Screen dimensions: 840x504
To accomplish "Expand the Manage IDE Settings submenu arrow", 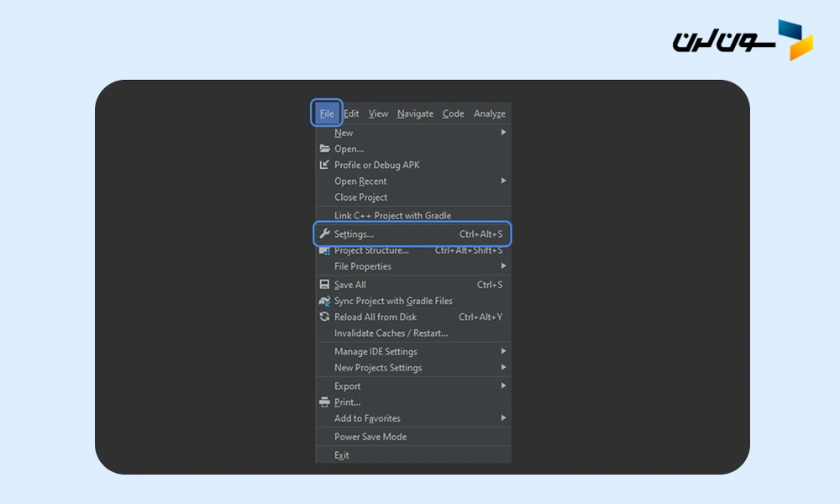I will coord(503,351).
